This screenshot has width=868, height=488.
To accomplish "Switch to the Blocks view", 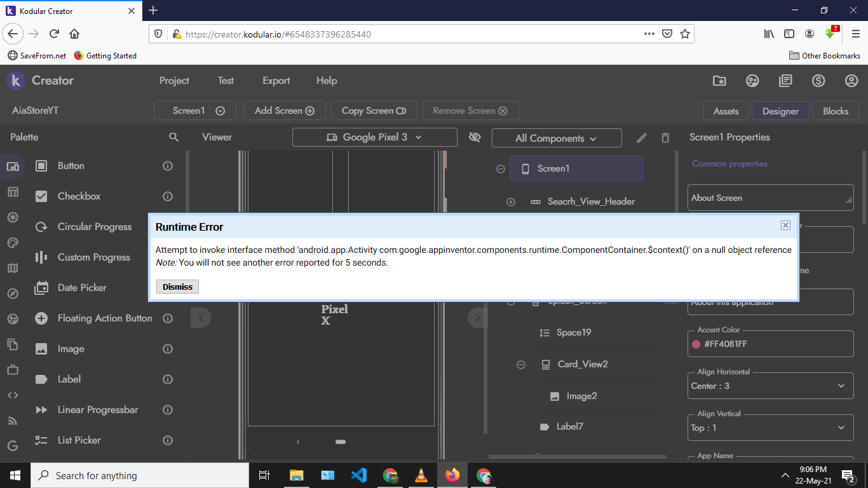I will (835, 111).
